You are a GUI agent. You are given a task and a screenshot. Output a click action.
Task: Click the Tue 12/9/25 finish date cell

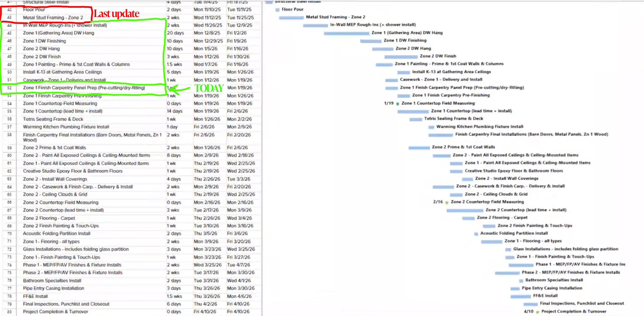coord(239,25)
